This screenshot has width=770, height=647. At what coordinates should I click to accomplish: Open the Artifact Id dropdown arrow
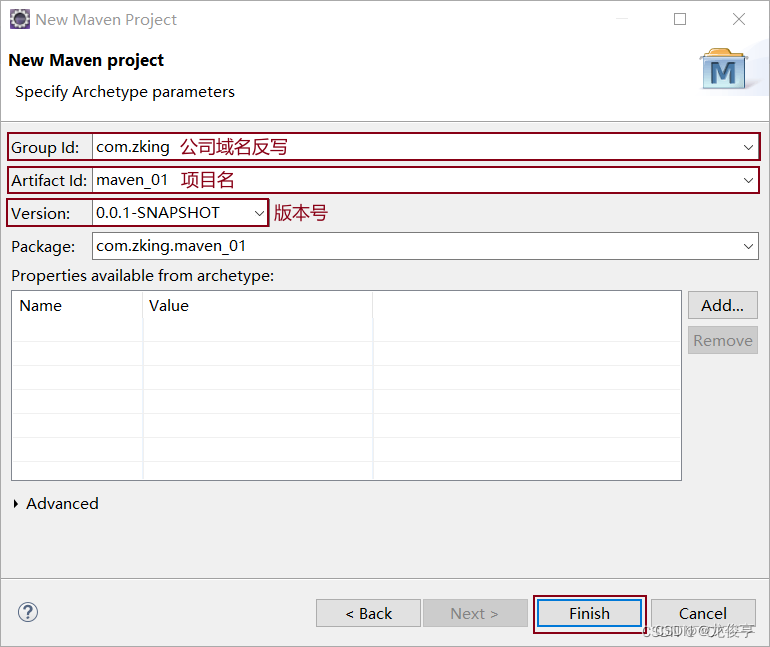click(x=748, y=180)
